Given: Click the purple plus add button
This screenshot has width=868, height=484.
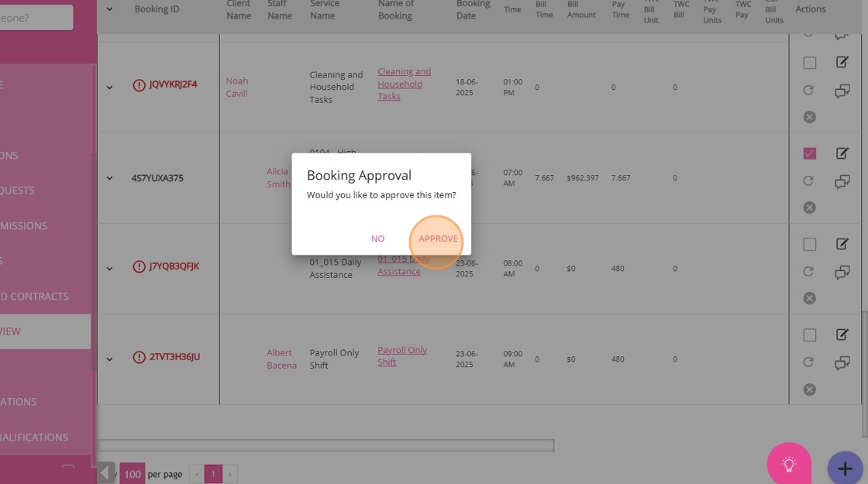Looking at the screenshot, I should coord(846,469).
